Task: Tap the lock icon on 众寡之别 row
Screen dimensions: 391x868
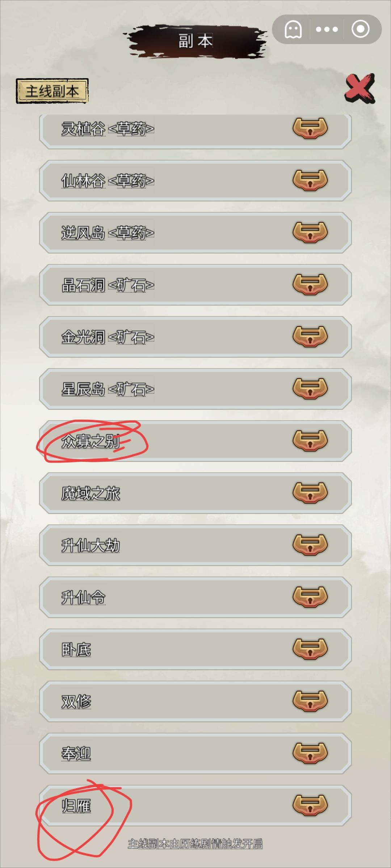Action: pos(310,441)
